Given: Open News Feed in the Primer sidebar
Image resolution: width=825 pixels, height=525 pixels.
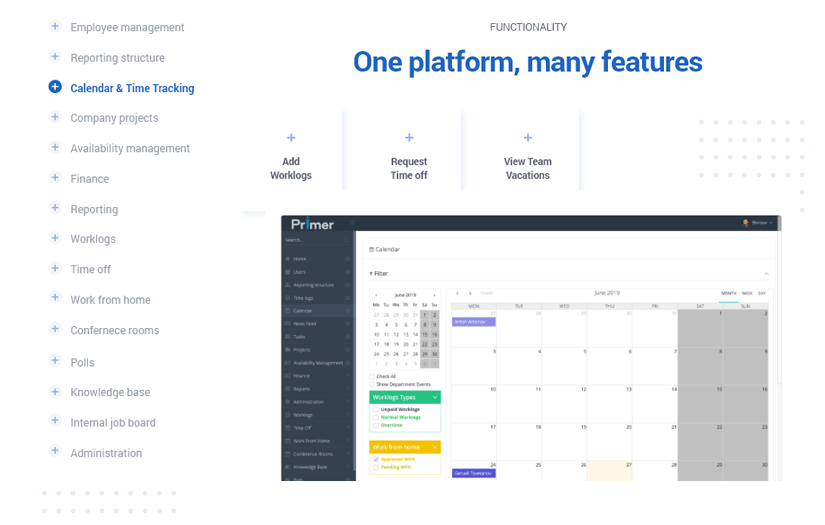Looking at the screenshot, I should click(x=305, y=324).
